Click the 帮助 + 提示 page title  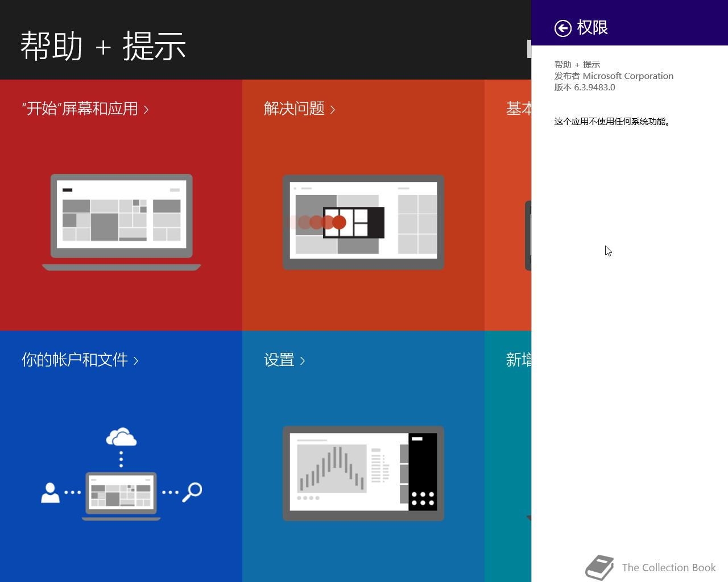coord(104,45)
